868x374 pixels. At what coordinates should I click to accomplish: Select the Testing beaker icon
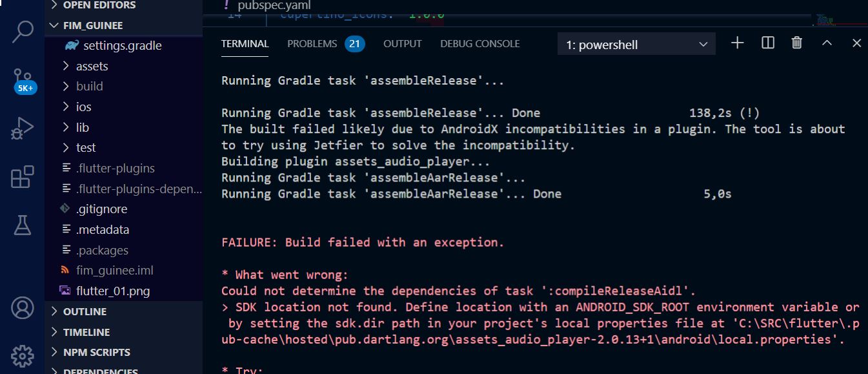point(23,223)
